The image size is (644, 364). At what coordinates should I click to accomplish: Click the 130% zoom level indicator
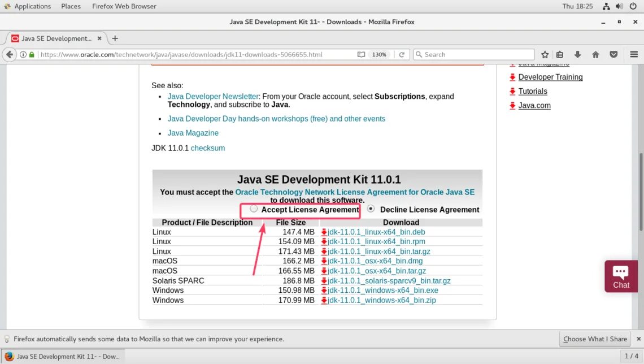point(378,54)
